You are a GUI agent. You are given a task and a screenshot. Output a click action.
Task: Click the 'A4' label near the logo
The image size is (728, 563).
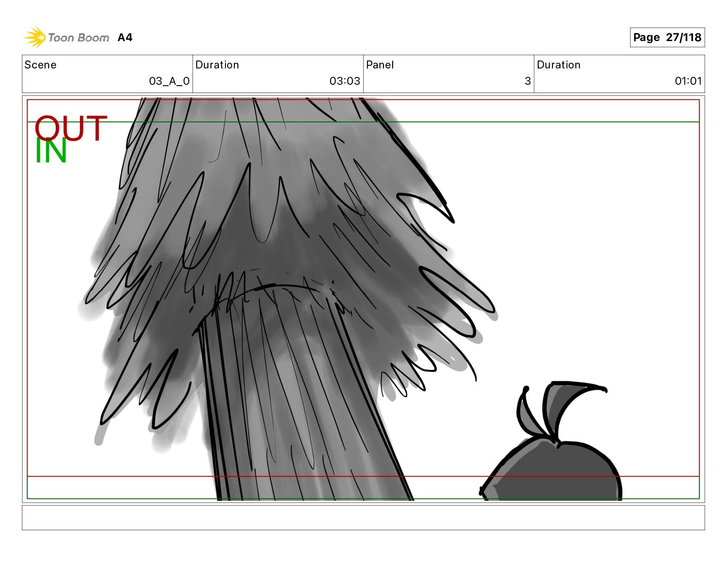point(125,38)
